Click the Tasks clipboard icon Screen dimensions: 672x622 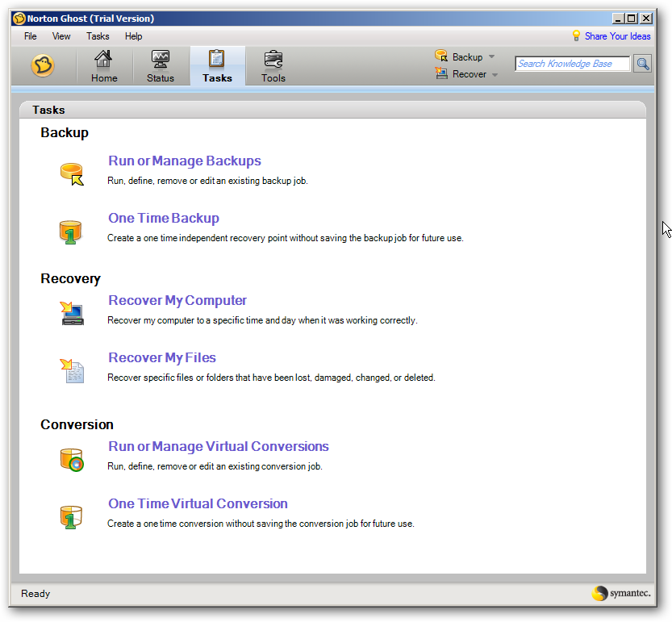point(217,59)
